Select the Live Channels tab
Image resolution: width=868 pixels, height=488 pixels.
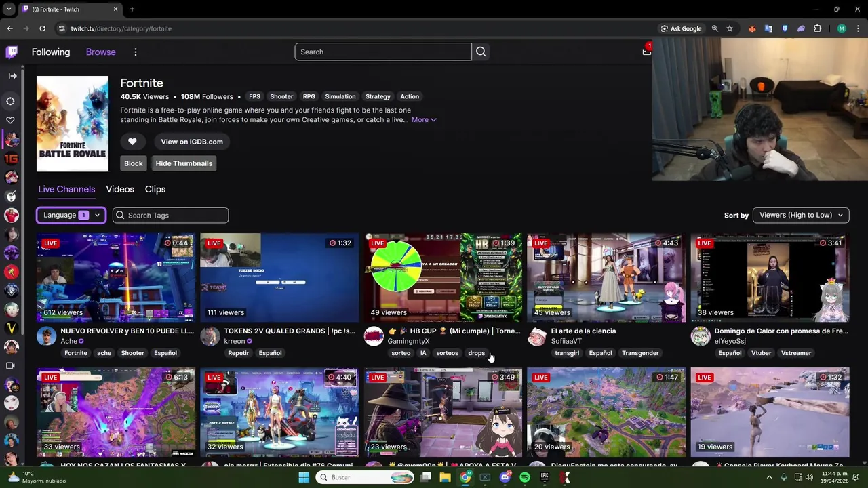point(66,189)
